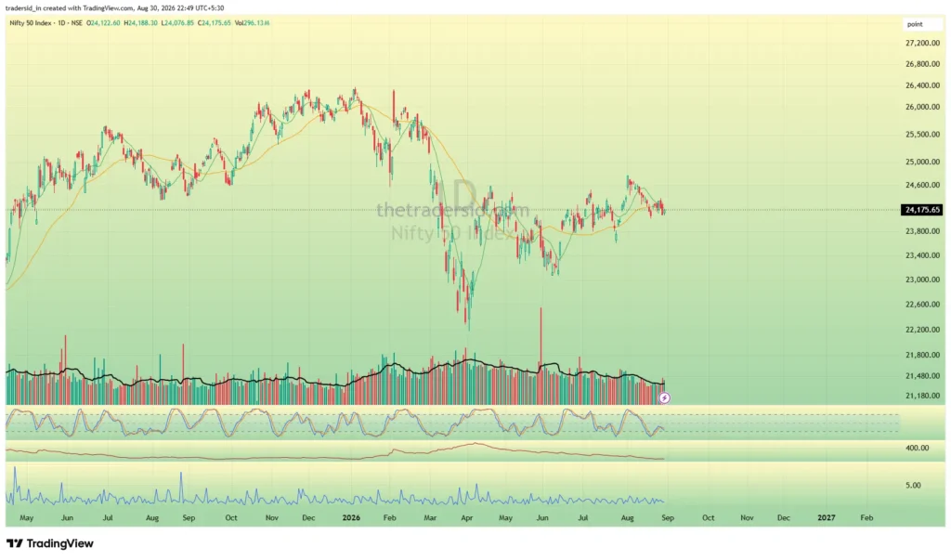Screen dimensions: 951x560
Task: Click the open value O24,122.60
Action: 103,23
